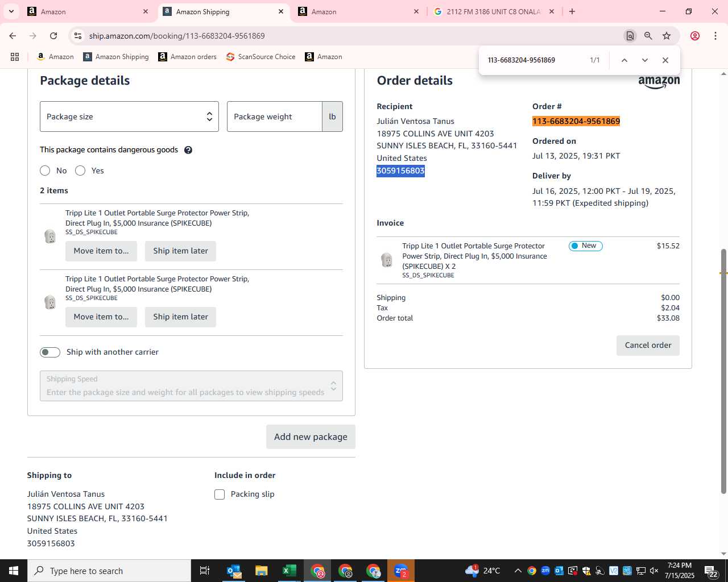
Task: Open Excel from the taskbar
Action: coord(289,571)
